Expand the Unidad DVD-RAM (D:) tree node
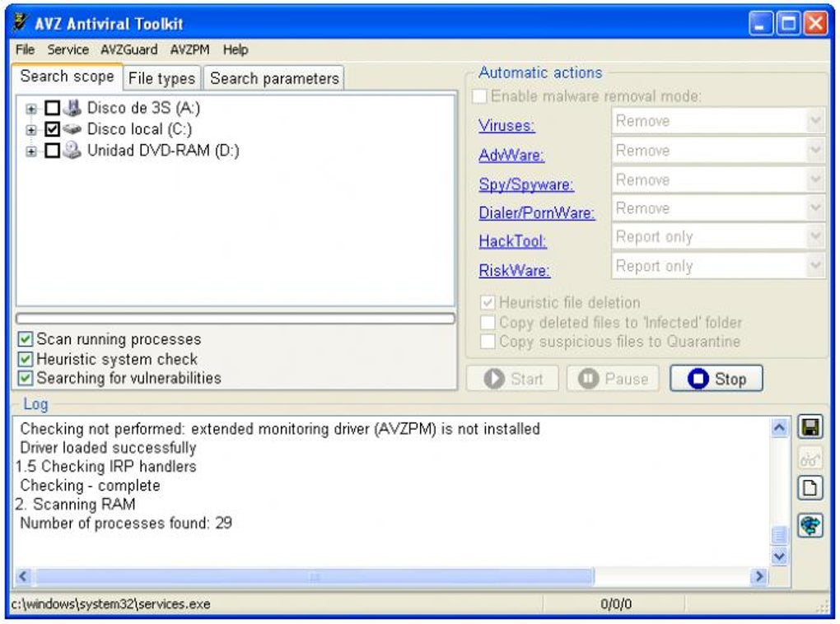 31,151
